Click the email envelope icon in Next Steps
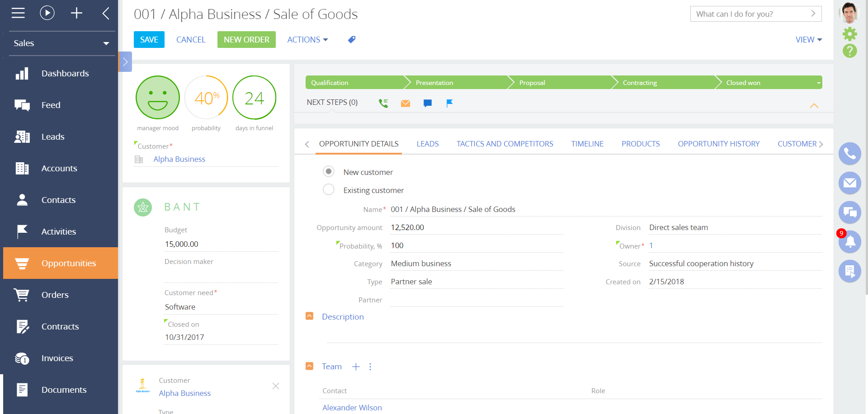Image resolution: width=868 pixels, height=414 pixels. pos(406,103)
